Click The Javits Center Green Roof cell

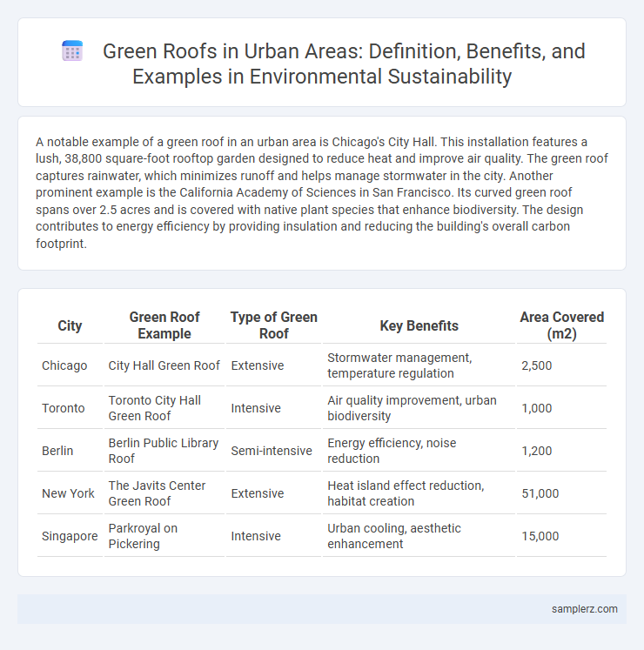(x=164, y=493)
